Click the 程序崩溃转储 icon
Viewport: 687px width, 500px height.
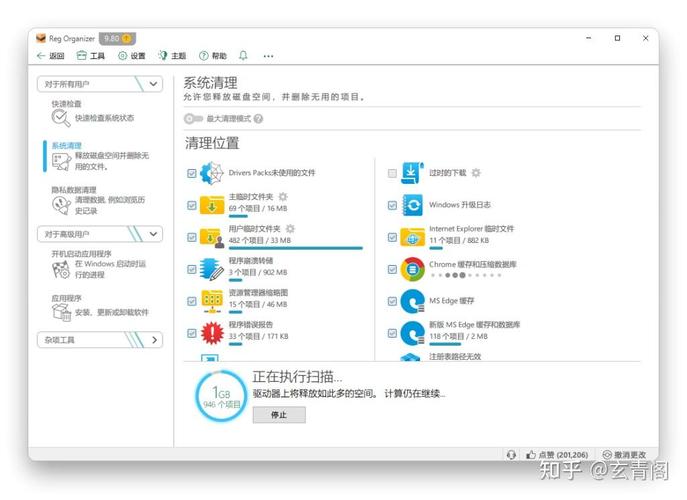212,269
